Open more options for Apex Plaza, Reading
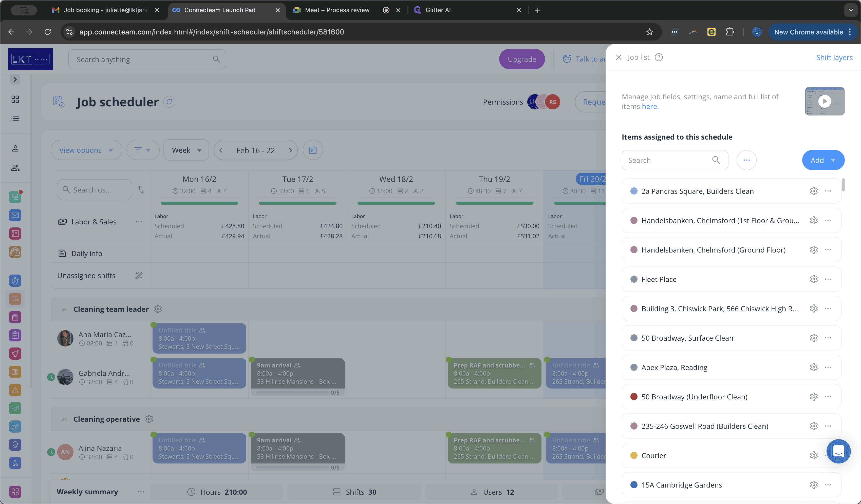Image resolution: width=861 pixels, height=504 pixels. click(x=828, y=367)
